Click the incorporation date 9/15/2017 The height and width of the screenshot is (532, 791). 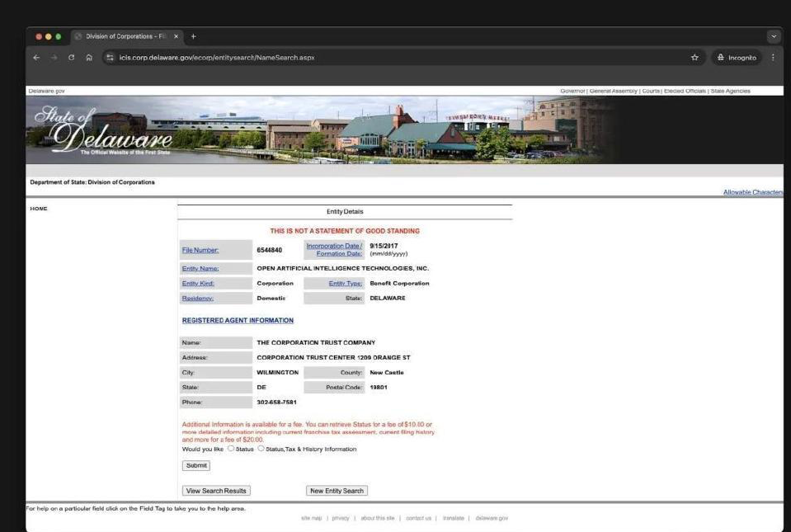point(384,246)
